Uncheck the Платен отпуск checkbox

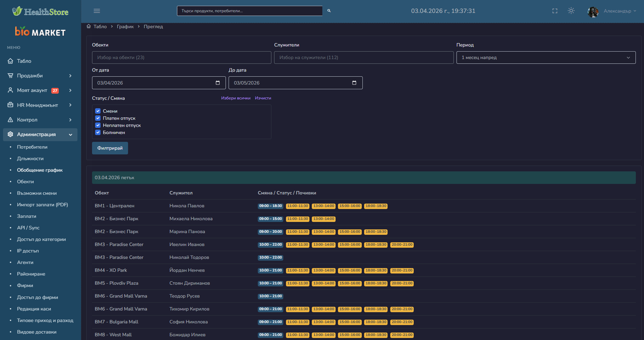[98, 118]
